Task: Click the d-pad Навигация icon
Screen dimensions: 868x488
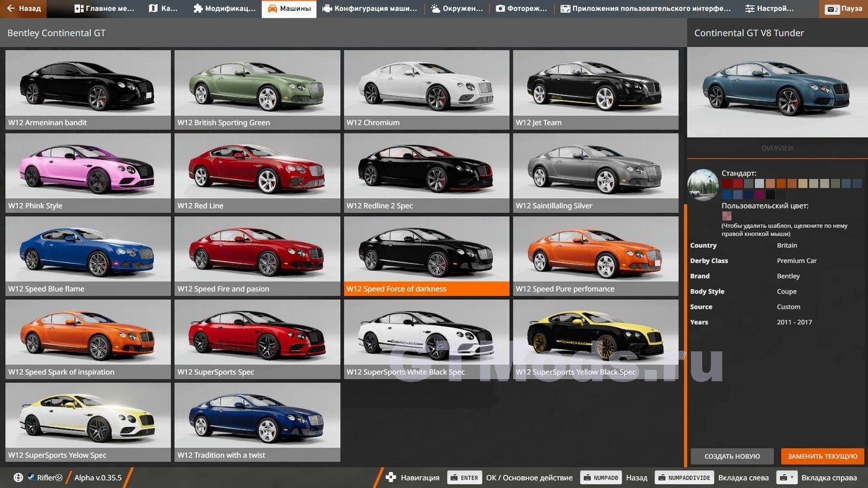Action: pos(391,478)
